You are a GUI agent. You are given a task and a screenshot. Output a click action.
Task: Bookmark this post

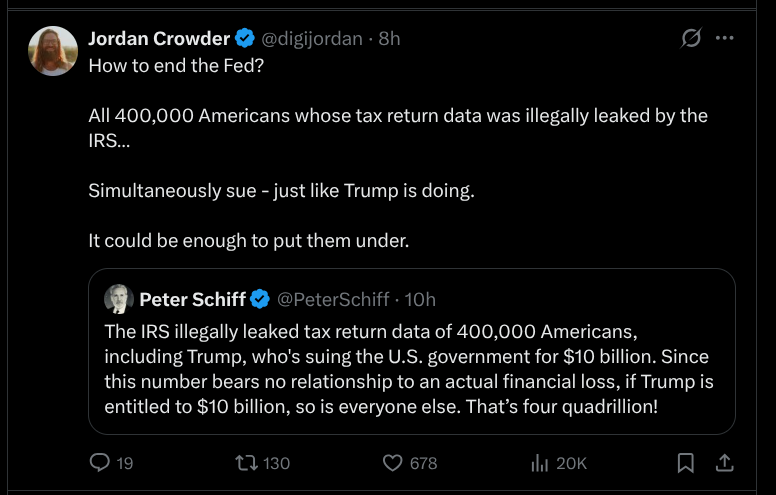click(x=686, y=462)
